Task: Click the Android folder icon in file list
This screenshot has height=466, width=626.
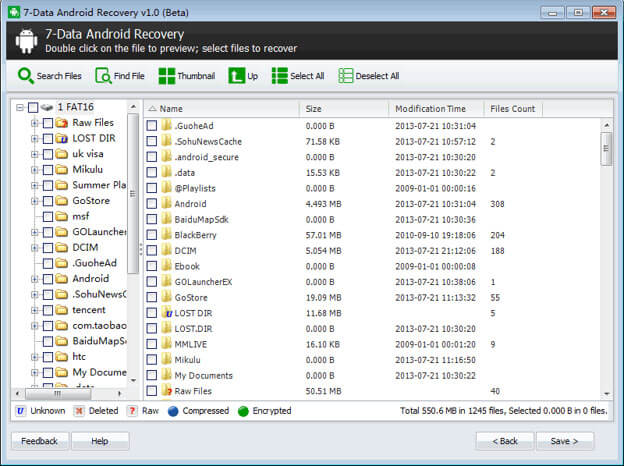Action: [167, 204]
